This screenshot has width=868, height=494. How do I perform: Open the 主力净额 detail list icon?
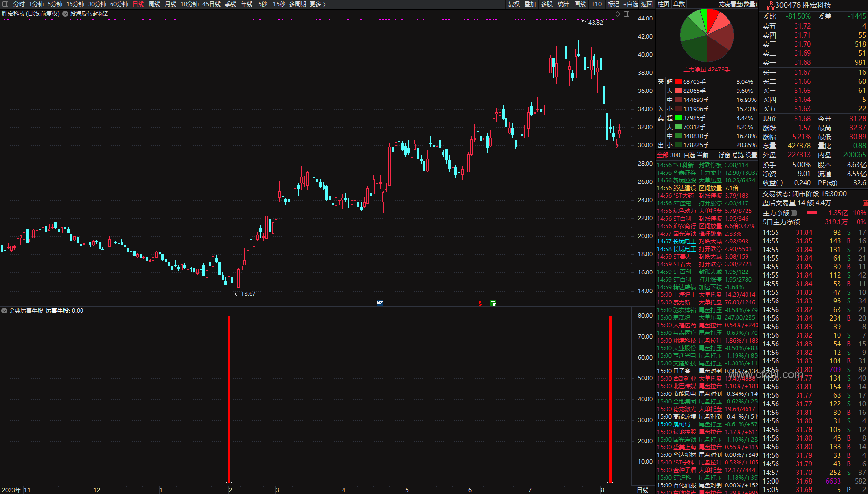pyautogui.click(x=794, y=213)
